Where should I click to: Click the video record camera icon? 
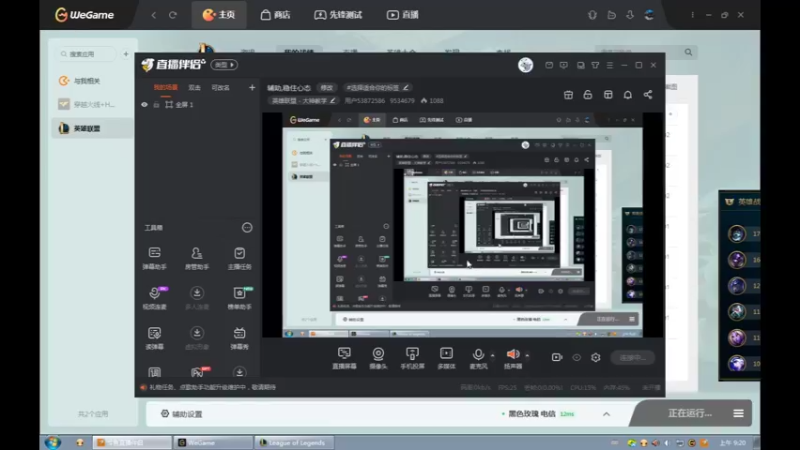click(x=557, y=357)
